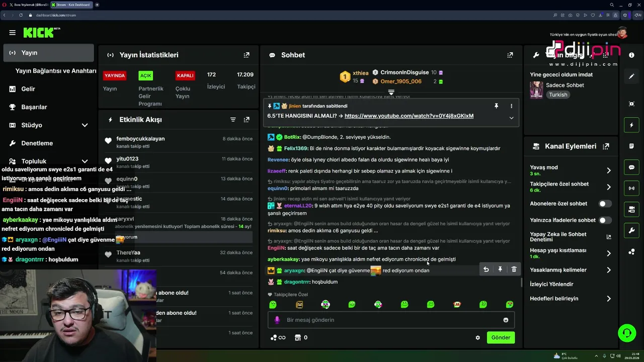Click the info icon in the right sidebar
This screenshot has height=362, width=644.
(631, 55)
